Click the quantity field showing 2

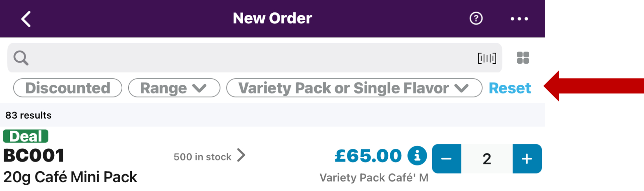[487, 159]
